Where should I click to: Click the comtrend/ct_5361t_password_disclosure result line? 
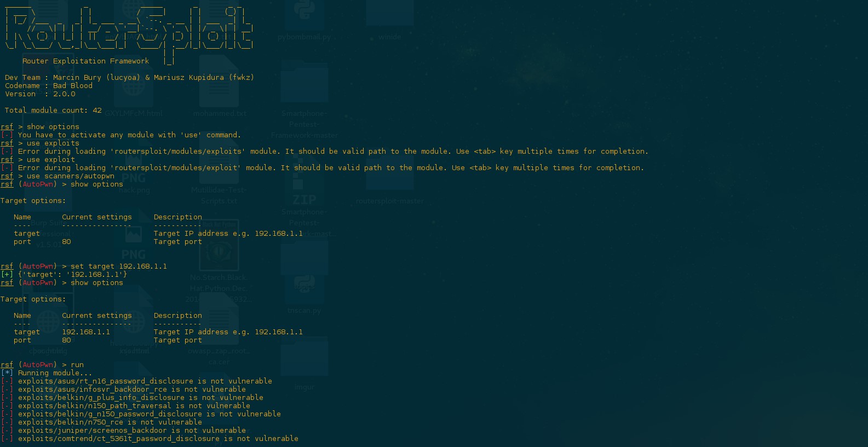coord(150,439)
